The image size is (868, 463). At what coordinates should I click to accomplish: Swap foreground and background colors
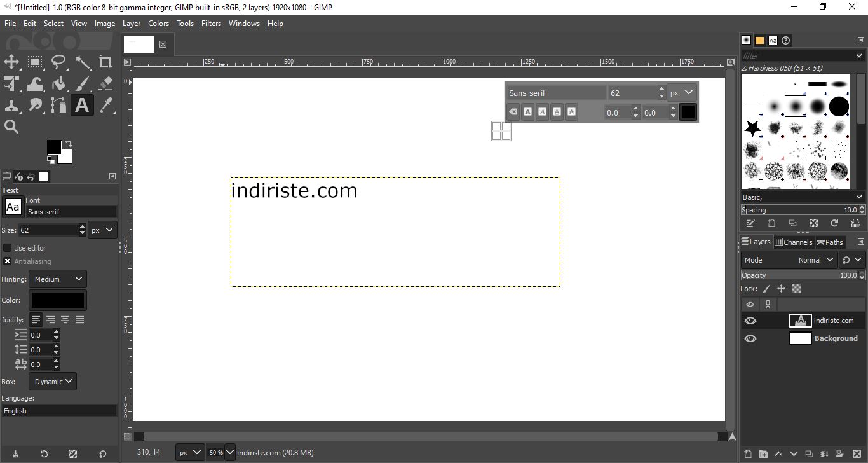68,144
